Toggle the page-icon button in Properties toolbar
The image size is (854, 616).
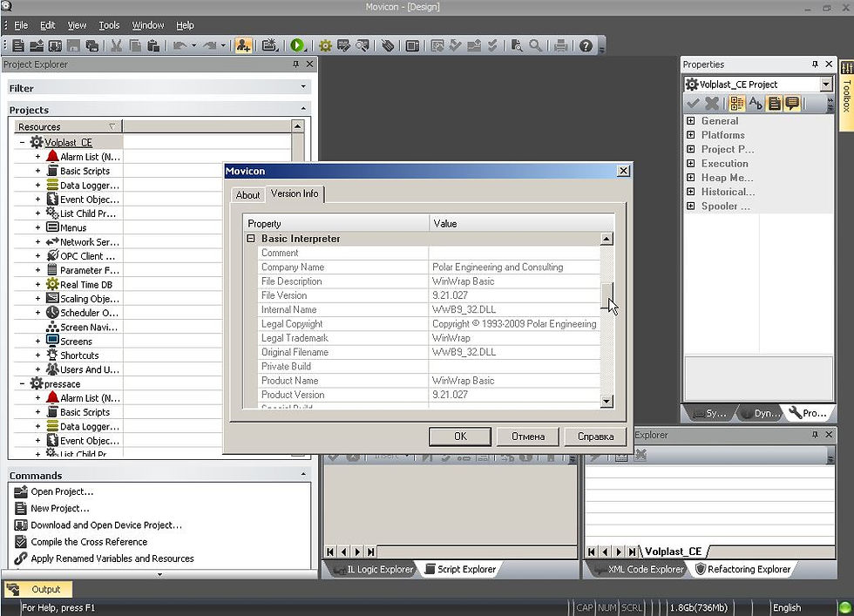[x=774, y=103]
